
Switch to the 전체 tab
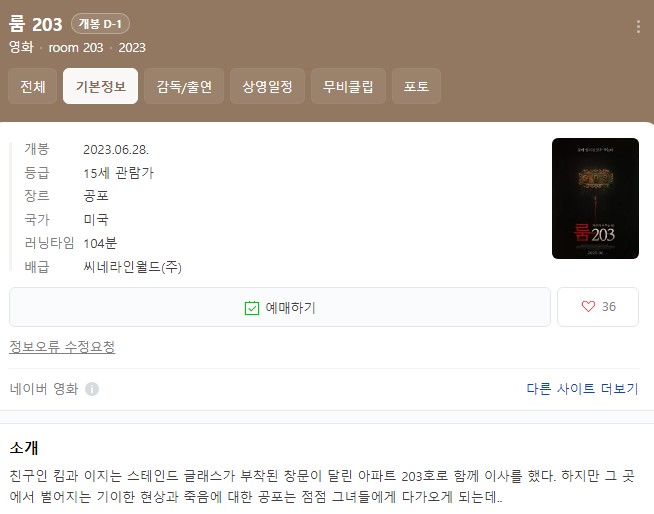click(x=33, y=86)
